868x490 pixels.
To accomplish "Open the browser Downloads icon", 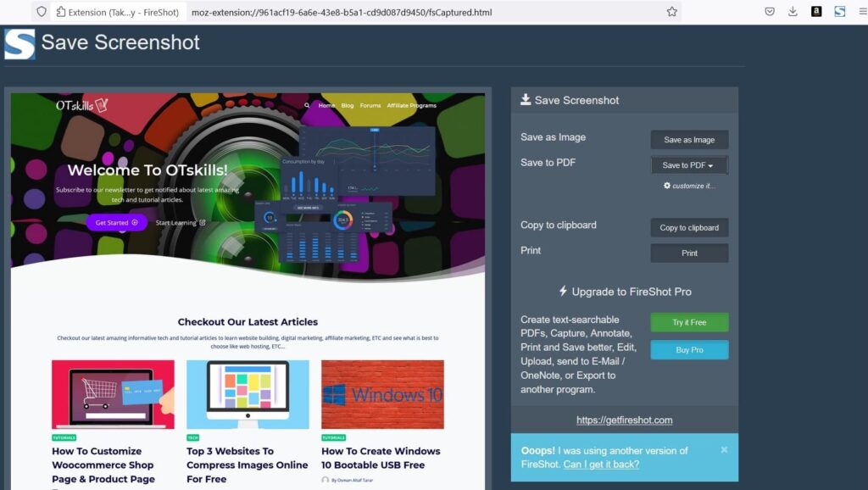I will (x=793, y=12).
